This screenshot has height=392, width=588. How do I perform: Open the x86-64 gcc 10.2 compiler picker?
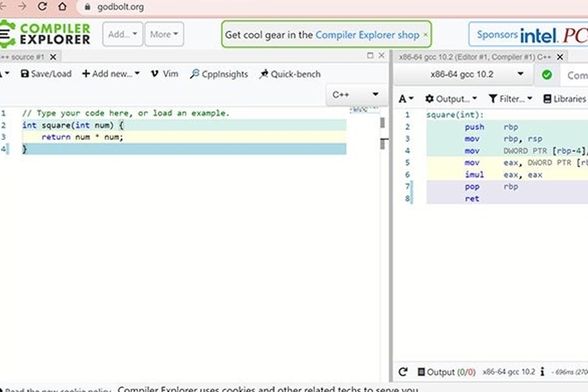pyautogui.click(x=464, y=74)
